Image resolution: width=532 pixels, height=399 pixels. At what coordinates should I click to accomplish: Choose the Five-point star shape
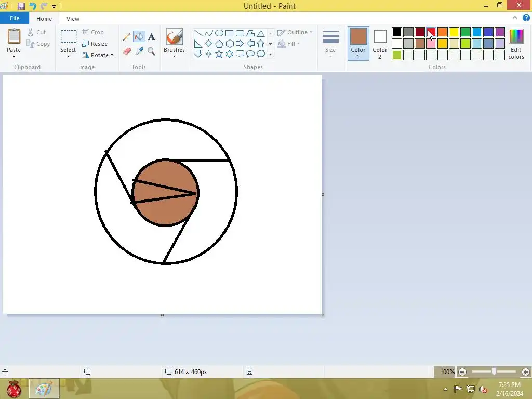point(219,54)
